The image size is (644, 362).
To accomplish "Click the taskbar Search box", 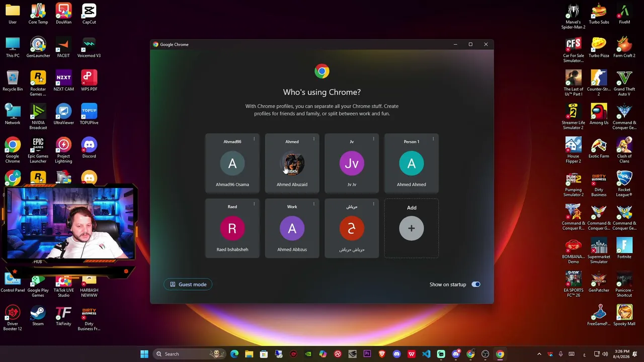I will pyautogui.click(x=190, y=354).
